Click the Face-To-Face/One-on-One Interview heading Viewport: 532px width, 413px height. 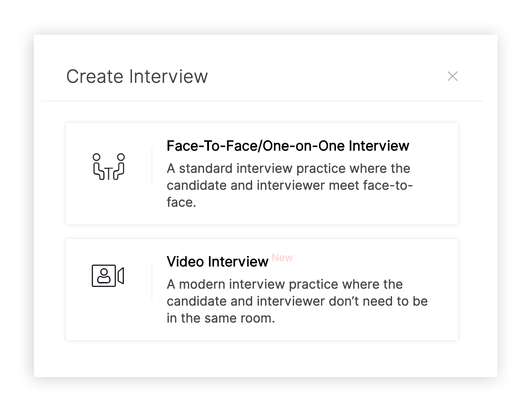coord(288,146)
